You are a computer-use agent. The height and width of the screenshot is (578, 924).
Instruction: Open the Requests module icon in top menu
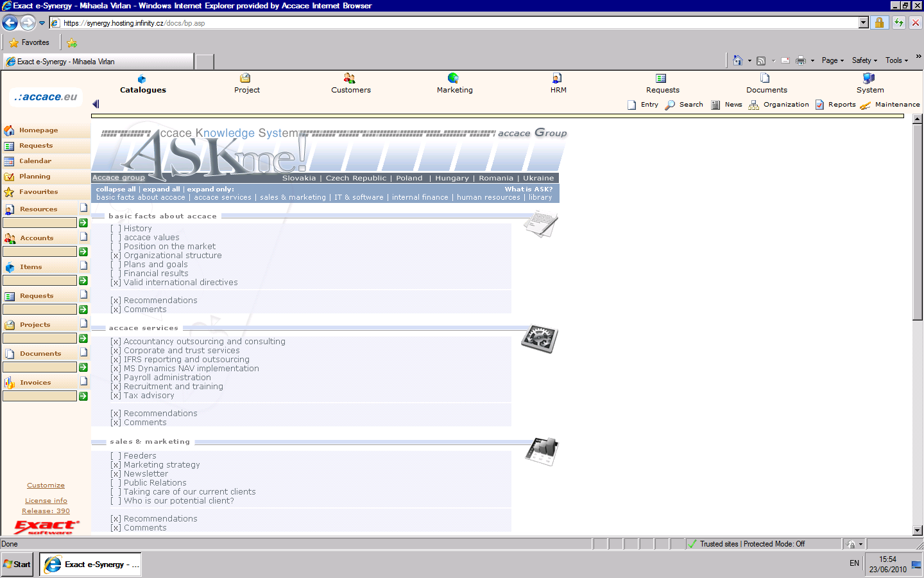tap(661, 78)
